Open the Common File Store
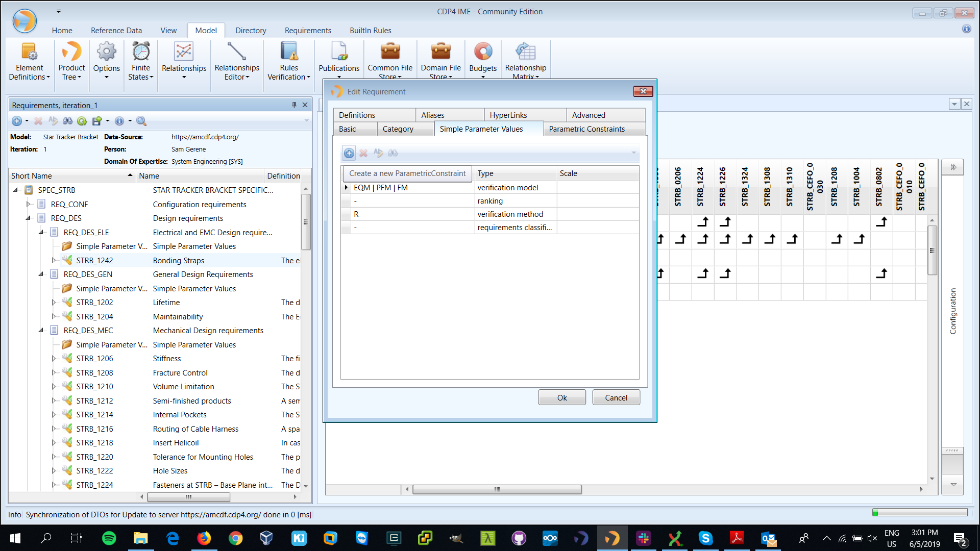The image size is (980, 551). click(x=389, y=60)
